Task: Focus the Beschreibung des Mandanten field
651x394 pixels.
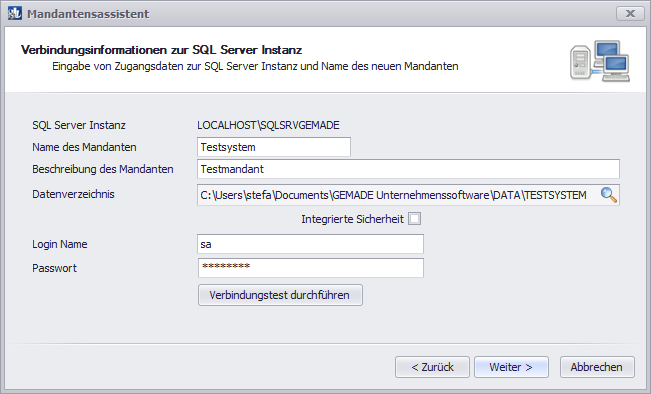Action: [x=409, y=169]
